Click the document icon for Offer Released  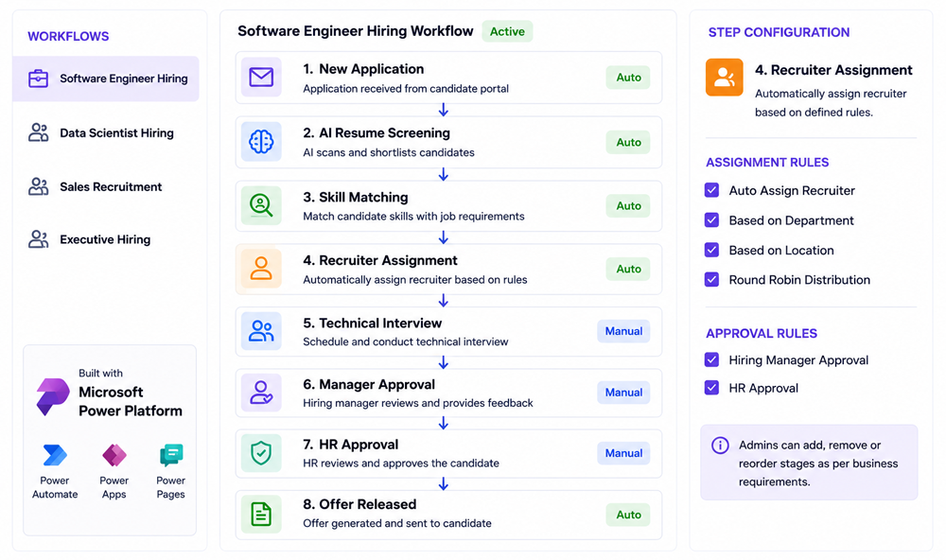coord(261,515)
